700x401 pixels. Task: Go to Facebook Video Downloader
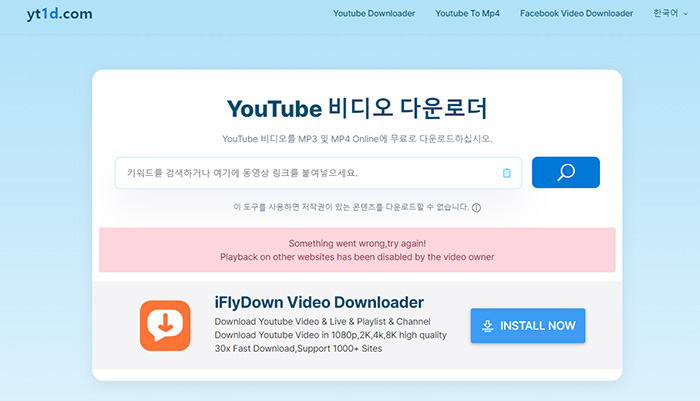(x=576, y=13)
